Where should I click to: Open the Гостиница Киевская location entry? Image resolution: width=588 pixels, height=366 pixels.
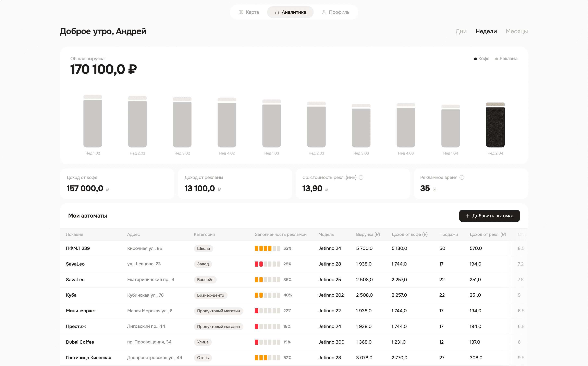pos(89,357)
